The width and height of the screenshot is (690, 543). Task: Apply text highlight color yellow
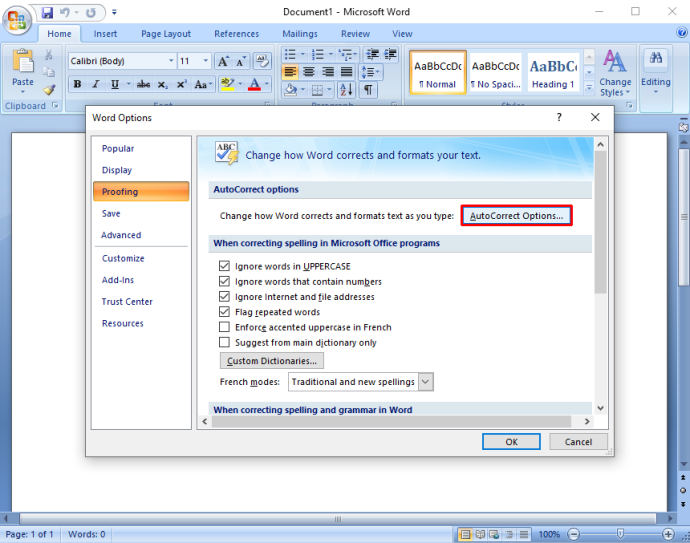pos(228,84)
